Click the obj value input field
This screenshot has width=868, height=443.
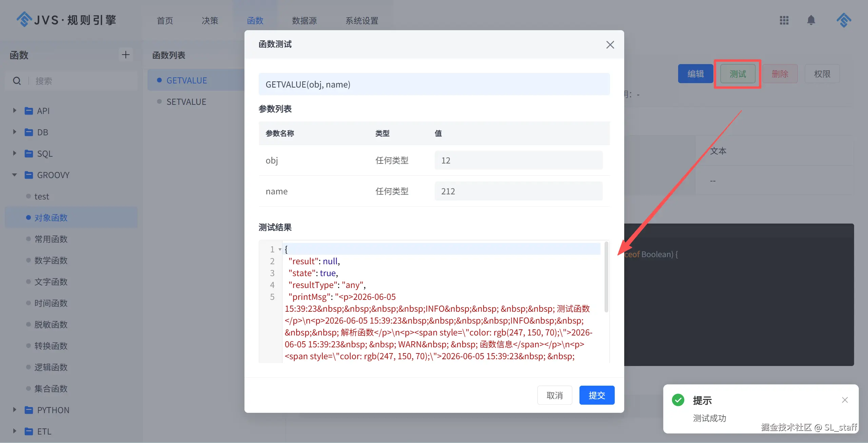(x=518, y=160)
